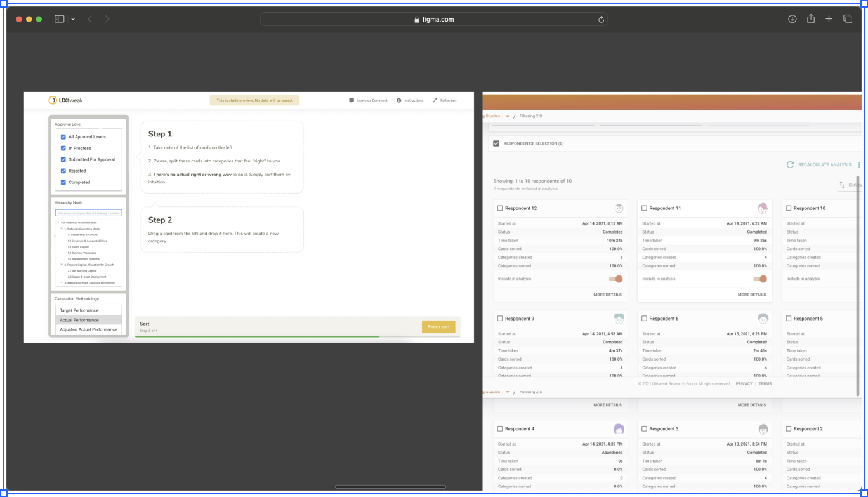Screen dimensions: 868x497
Task: Choose Actual Performance methodology option
Action: 88,320
